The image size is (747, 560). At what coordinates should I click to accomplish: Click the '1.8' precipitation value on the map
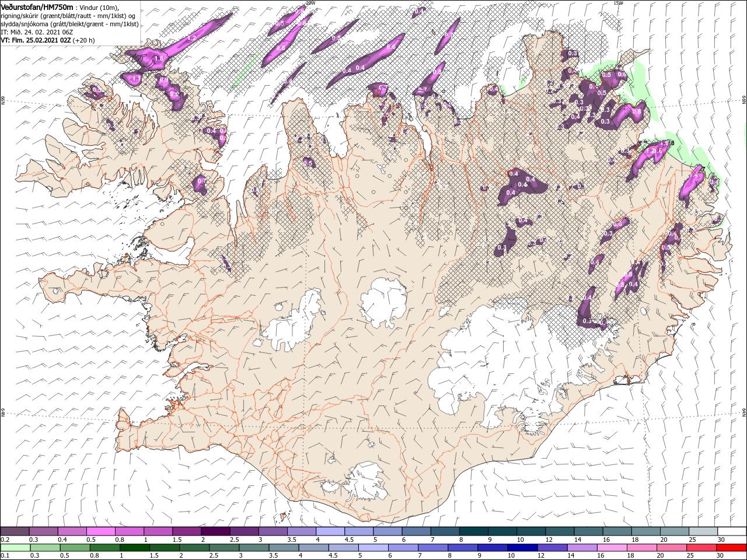(x=159, y=58)
